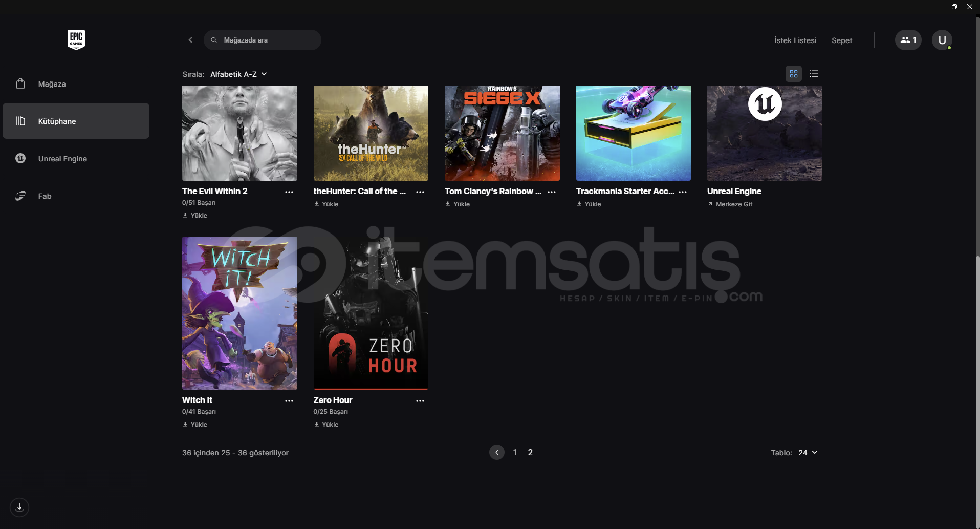Open theHunter Call of the Wild cover
This screenshot has width=980, height=529.
[x=371, y=133]
